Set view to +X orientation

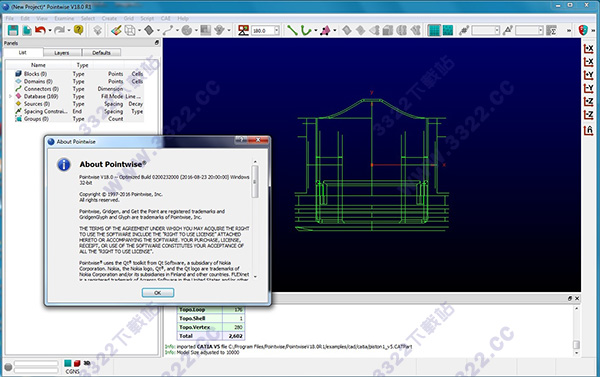pyautogui.click(x=589, y=48)
